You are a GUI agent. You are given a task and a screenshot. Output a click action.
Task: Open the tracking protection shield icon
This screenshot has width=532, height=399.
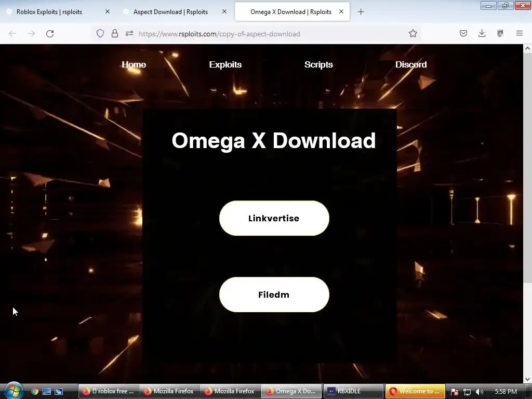(x=100, y=33)
